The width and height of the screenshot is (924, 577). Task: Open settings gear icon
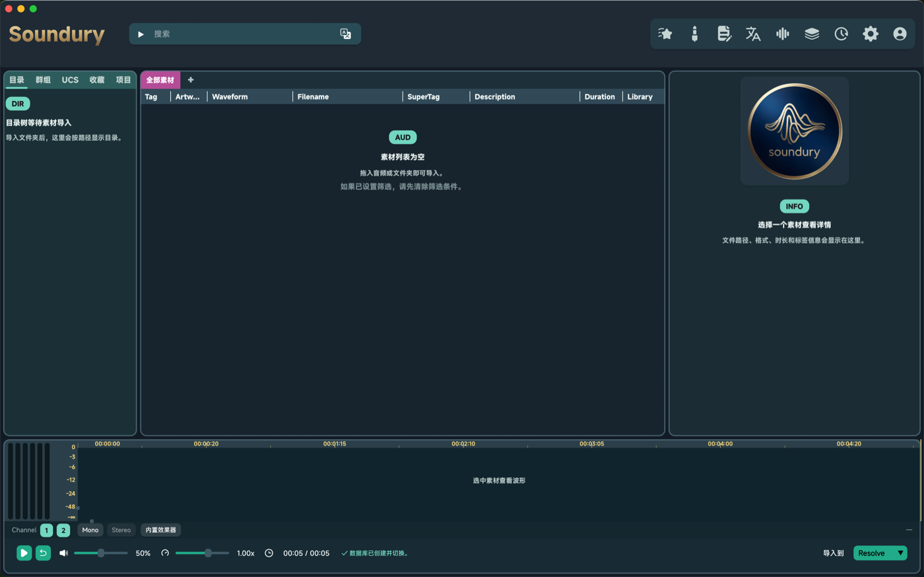pyautogui.click(x=871, y=34)
